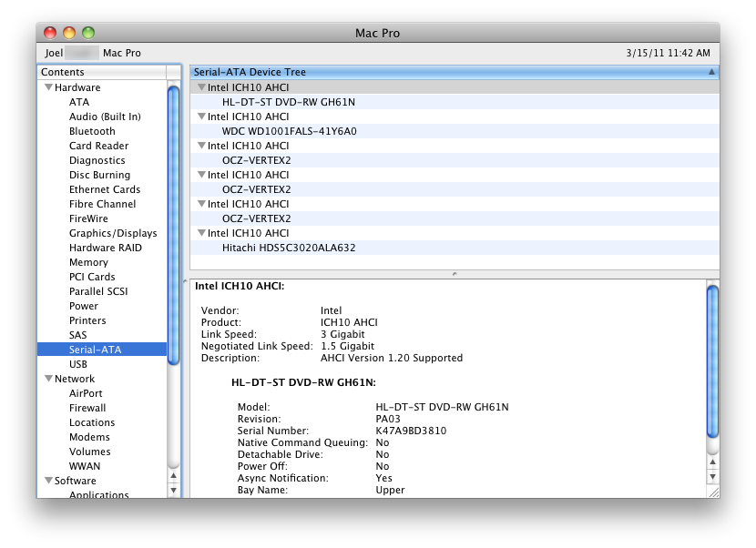Screen dimensions: 756x548
Task: Click the sort arrow in device tree header
Action: 711,72
